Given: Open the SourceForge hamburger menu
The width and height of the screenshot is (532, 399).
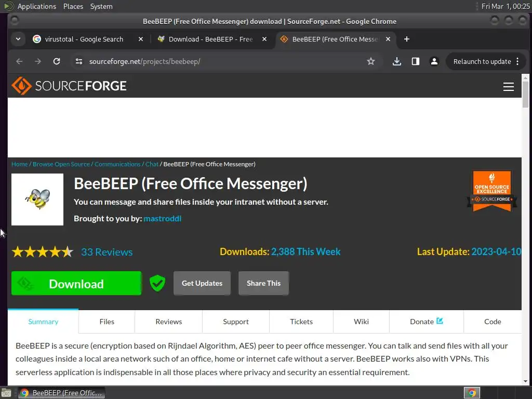Looking at the screenshot, I should tap(508, 87).
